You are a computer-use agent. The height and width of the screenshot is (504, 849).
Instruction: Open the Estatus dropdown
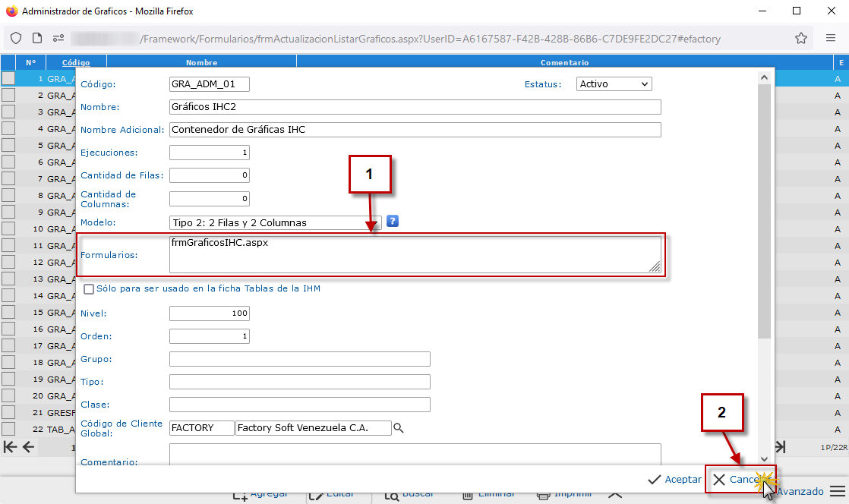(x=614, y=84)
